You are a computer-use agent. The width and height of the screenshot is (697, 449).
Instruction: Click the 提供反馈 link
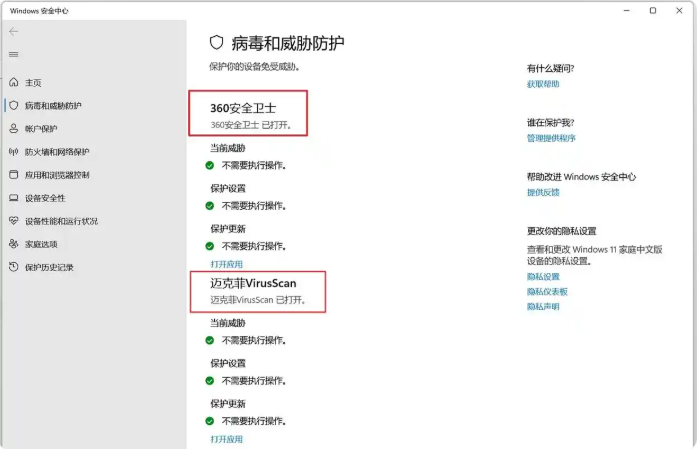[x=543, y=192]
